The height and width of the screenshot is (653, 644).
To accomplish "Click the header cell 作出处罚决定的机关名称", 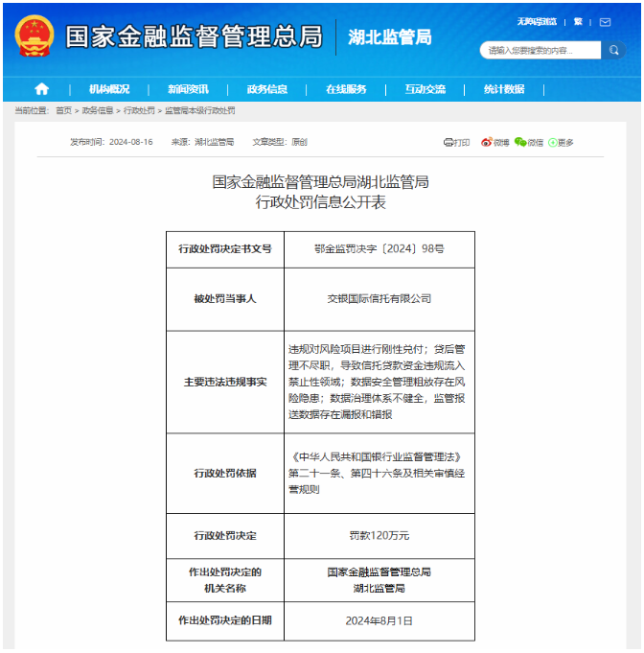I will [225, 580].
